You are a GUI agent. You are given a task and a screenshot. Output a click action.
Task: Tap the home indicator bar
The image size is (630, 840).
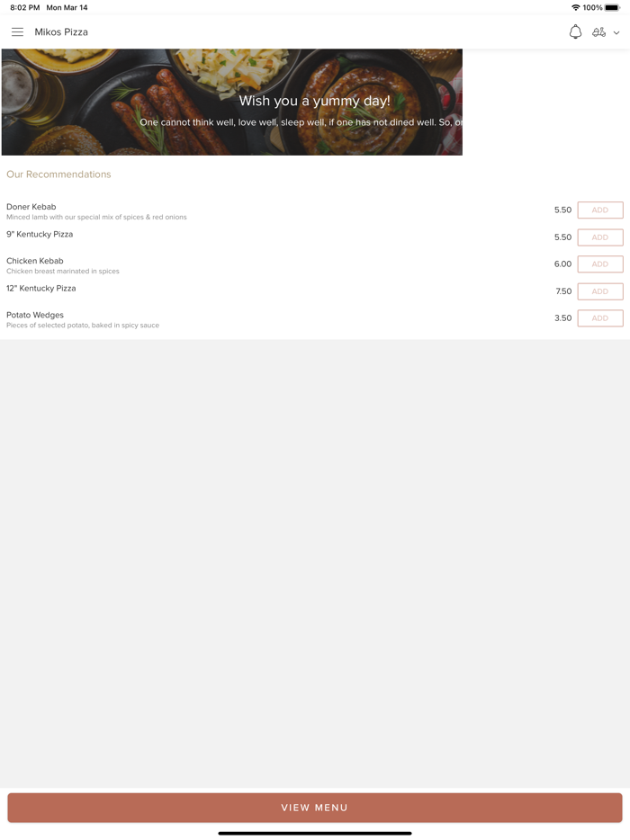[315, 834]
